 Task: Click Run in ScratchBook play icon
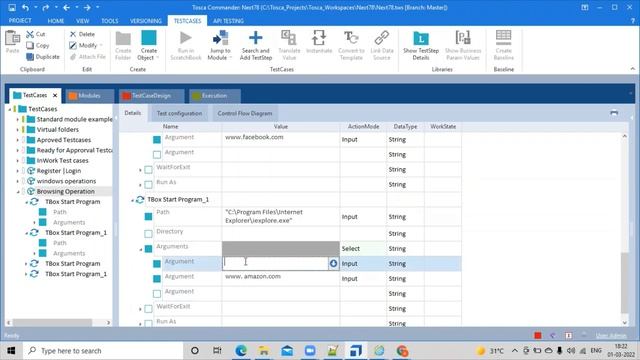tap(186, 38)
